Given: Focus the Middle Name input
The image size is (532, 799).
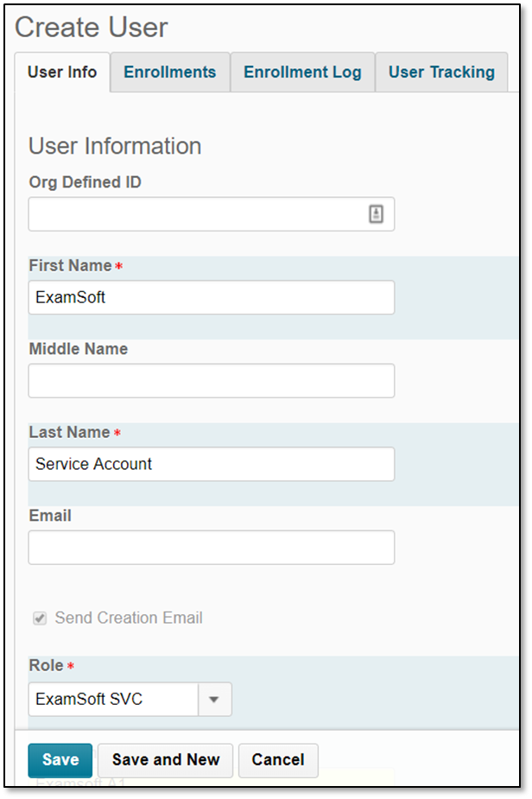Looking at the screenshot, I should click(212, 381).
